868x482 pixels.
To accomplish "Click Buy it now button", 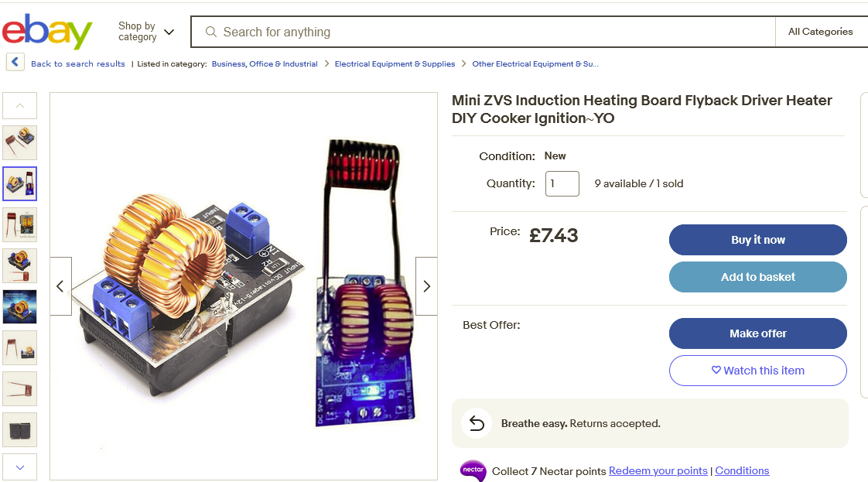I will [757, 240].
